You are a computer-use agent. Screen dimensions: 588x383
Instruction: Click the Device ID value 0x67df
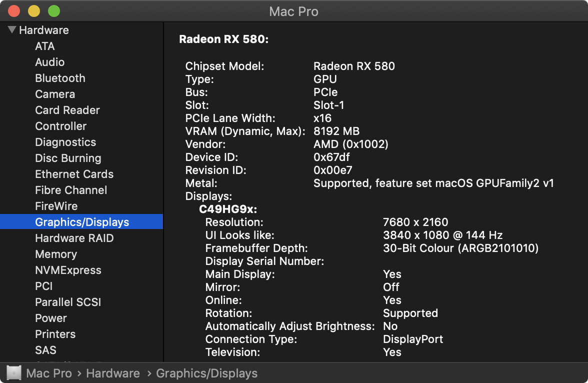[331, 157]
